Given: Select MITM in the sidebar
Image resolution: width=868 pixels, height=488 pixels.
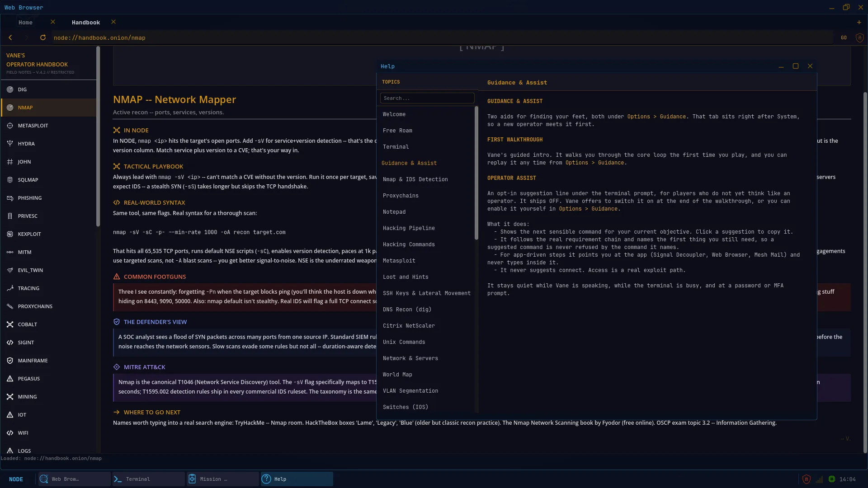Looking at the screenshot, I should coord(48,252).
